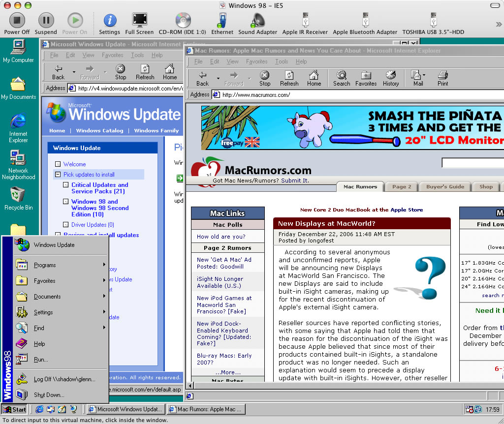Click Refresh in Mac Rumors window
The width and height of the screenshot is (504, 424).
click(x=289, y=79)
